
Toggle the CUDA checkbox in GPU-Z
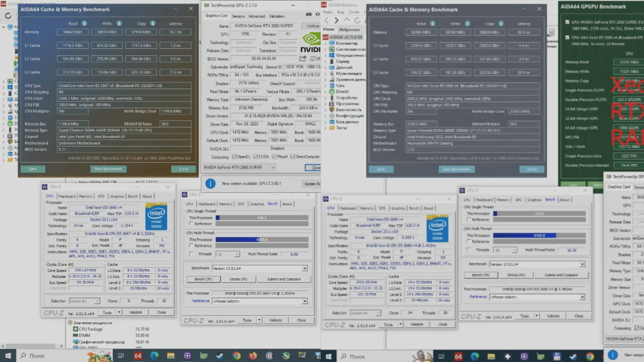click(255, 157)
